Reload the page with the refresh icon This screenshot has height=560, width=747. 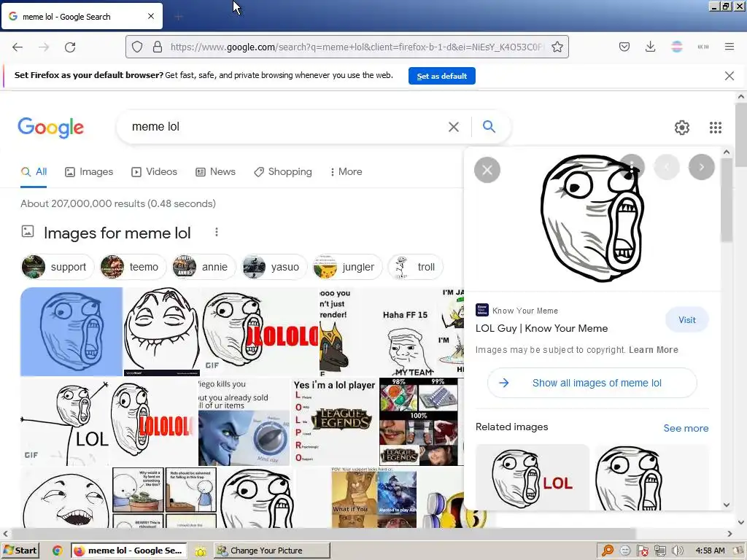[x=70, y=47]
